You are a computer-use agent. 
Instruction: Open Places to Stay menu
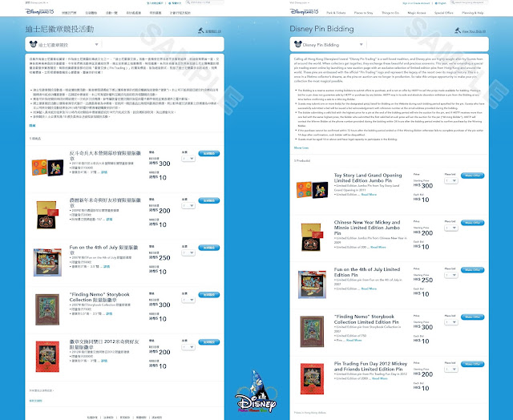363,13
